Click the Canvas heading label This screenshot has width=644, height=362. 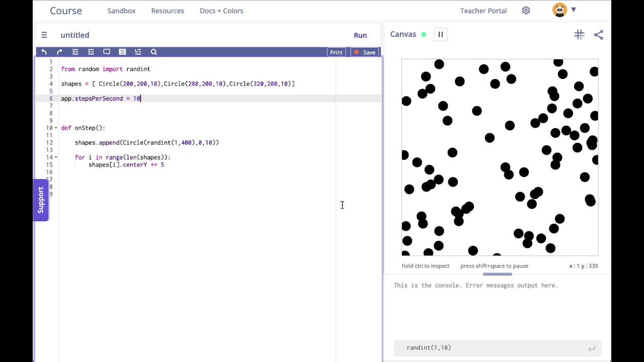pyautogui.click(x=403, y=34)
